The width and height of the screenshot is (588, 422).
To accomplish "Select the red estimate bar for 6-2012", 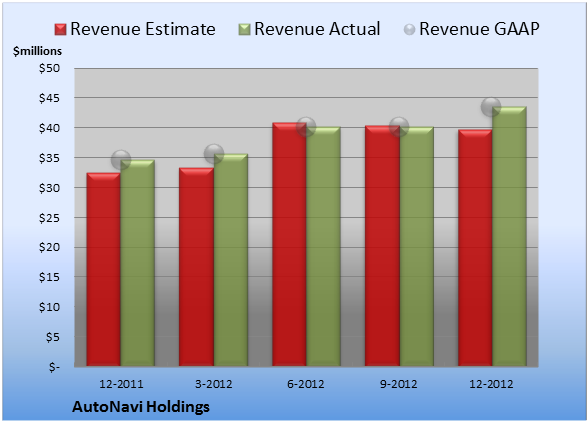I will click(x=290, y=244).
